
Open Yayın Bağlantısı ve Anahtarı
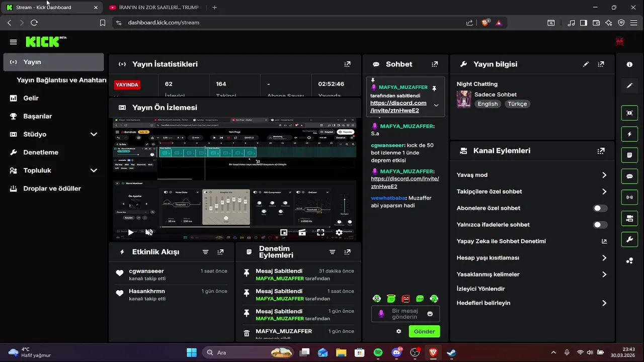[x=61, y=80]
